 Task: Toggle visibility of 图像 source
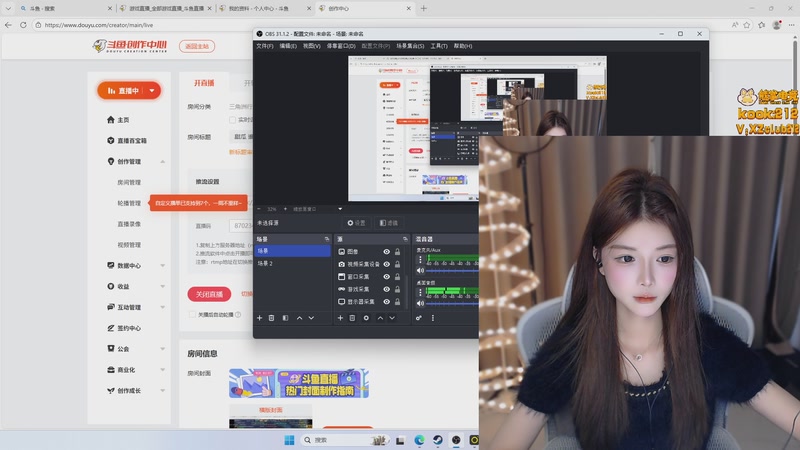tap(387, 252)
